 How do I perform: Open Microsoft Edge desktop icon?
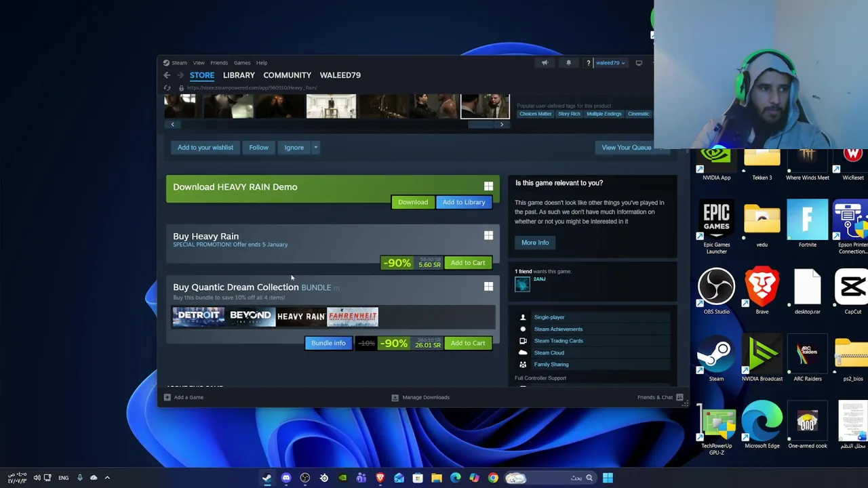pyautogui.click(x=762, y=426)
